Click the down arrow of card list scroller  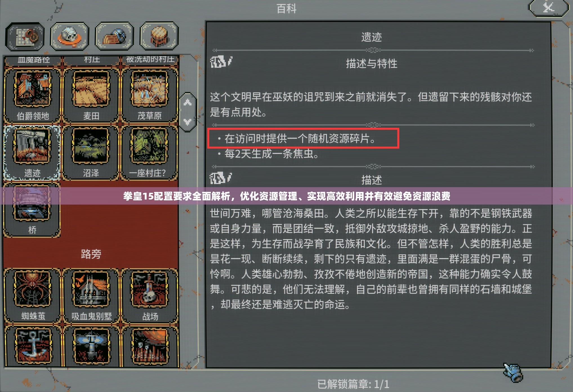(188, 122)
